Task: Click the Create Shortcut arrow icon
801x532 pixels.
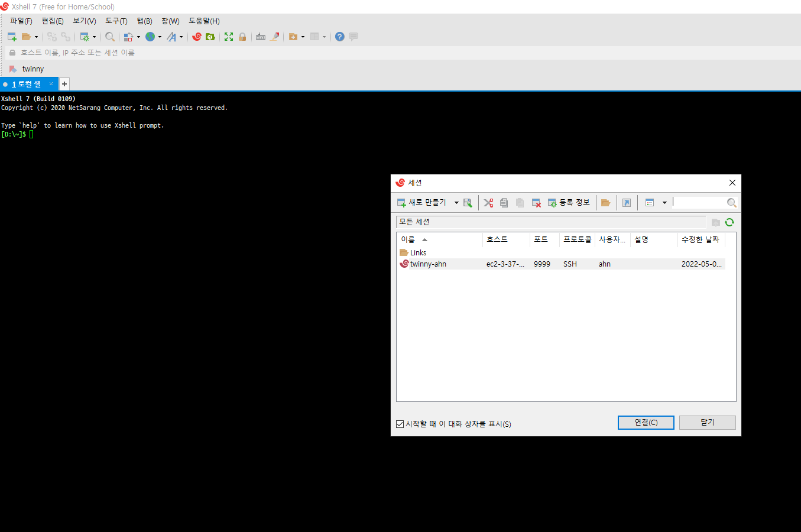Action: [627, 203]
